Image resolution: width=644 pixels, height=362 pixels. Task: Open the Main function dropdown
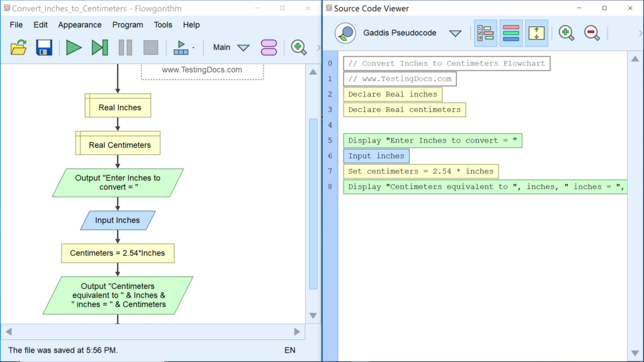coord(243,48)
